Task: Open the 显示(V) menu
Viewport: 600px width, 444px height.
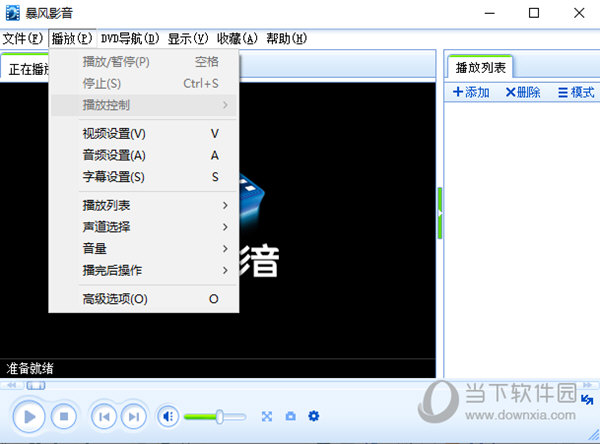Action: [x=188, y=38]
